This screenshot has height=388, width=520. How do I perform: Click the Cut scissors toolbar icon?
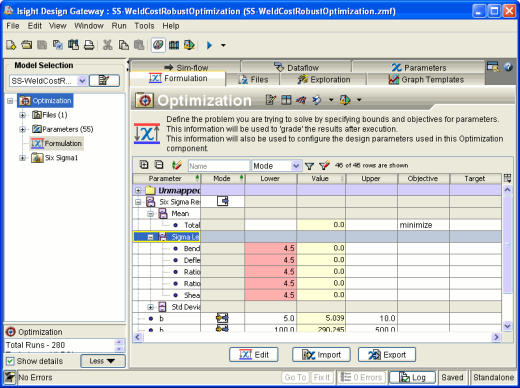(107, 45)
